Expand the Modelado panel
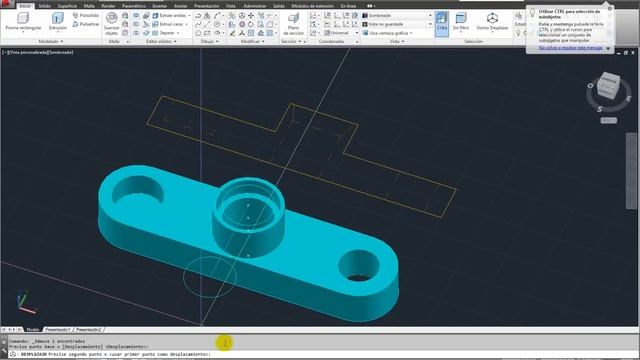640x360 pixels. [x=51, y=41]
